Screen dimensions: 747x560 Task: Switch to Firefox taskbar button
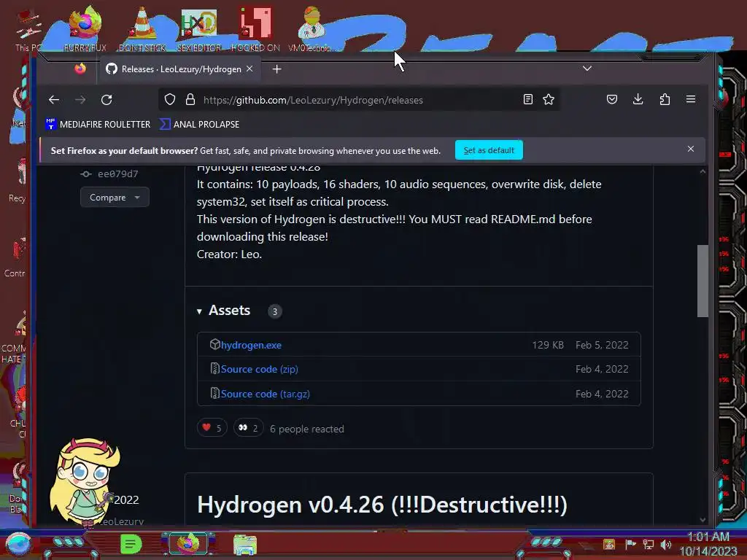coord(187,544)
